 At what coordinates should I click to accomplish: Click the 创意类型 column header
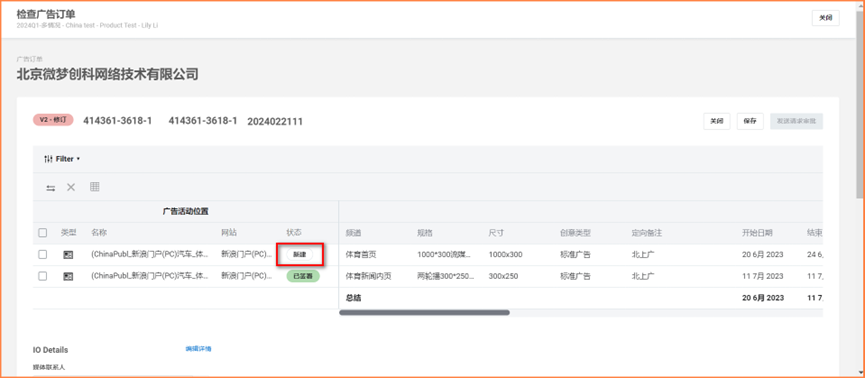click(575, 233)
